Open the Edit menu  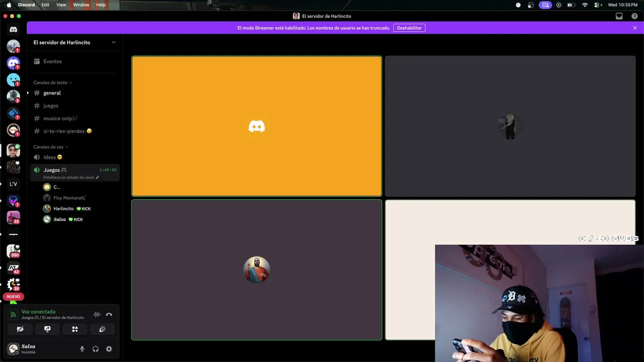45,5
